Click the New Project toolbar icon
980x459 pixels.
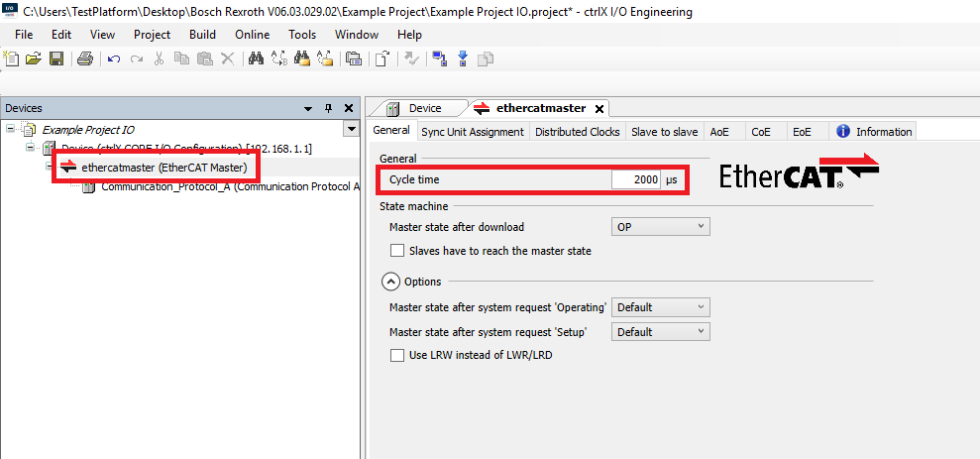pyautogui.click(x=11, y=59)
